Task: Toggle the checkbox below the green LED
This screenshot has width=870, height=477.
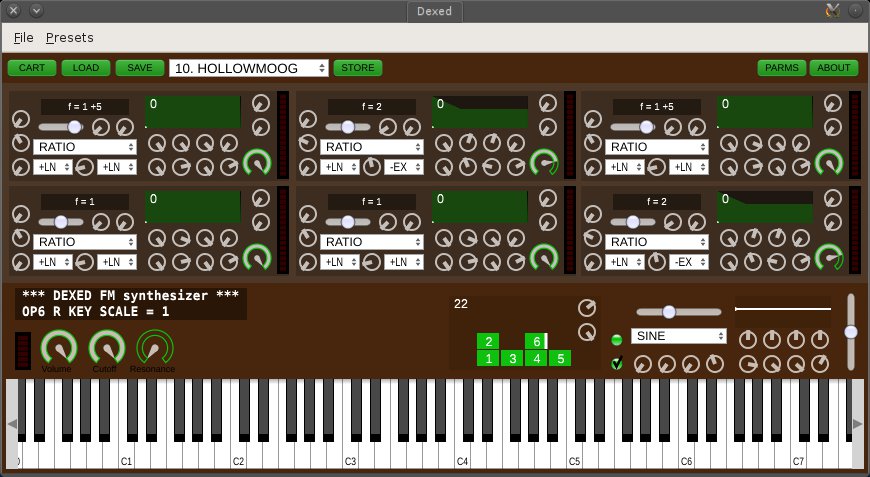Action: [x=617, y=363]
